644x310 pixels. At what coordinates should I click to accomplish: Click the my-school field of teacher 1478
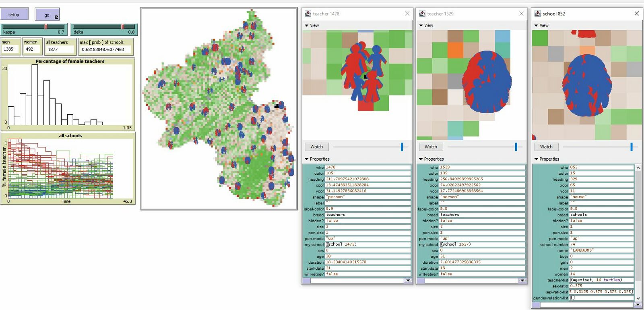367,244
